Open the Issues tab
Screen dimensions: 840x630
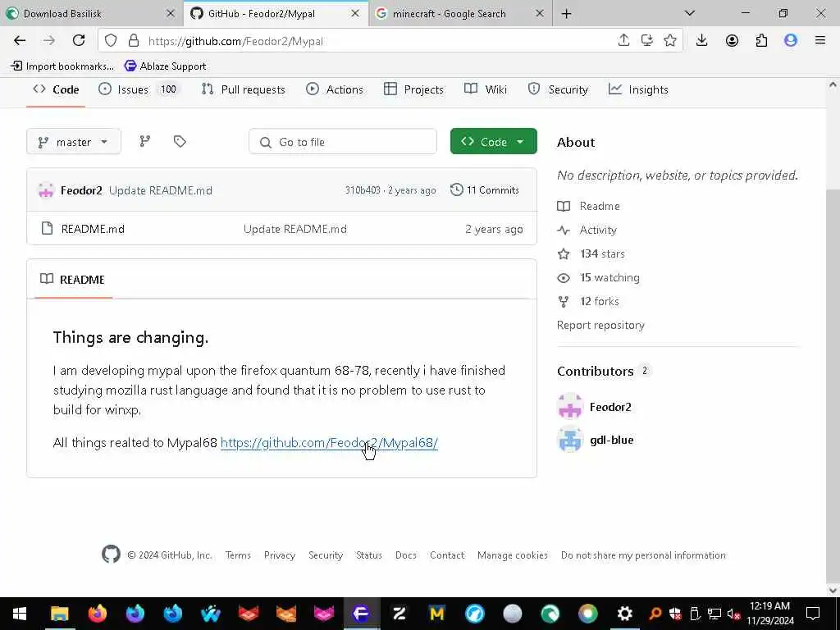139,89
